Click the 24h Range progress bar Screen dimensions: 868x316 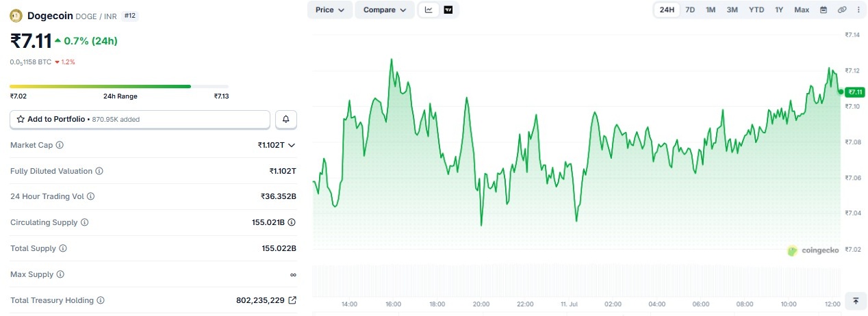click(119, 86)
